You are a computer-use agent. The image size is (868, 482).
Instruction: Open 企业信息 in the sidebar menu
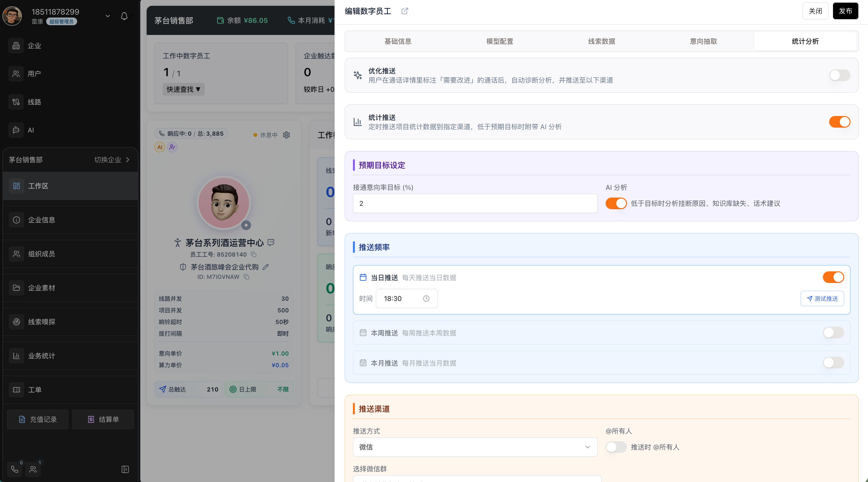[x=70, y=220]
